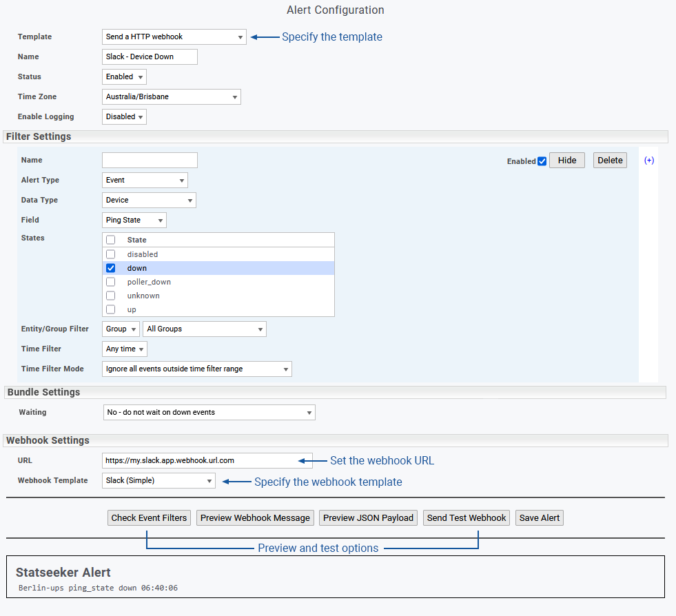Open the Webhook Template dropdown
Screen dimensions: 676x616
coord(158,481)
